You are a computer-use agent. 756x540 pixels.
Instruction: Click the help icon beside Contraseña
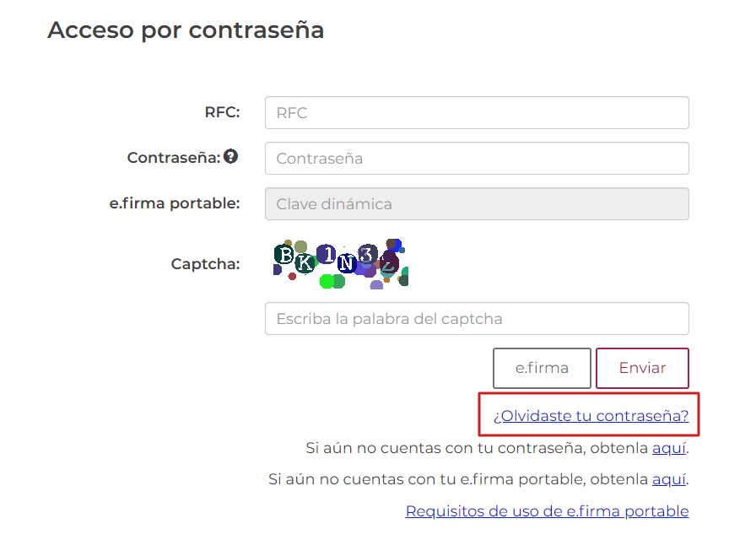coord(230,157)
